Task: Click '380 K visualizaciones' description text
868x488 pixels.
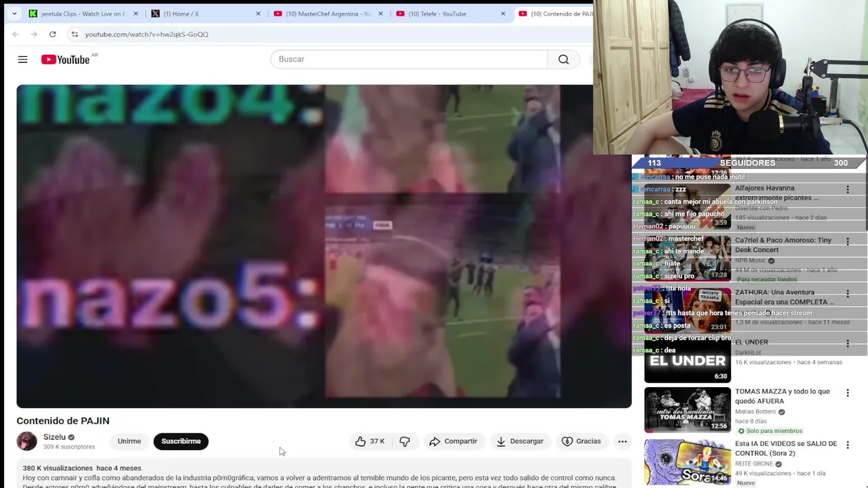Action: coord(58,468)
